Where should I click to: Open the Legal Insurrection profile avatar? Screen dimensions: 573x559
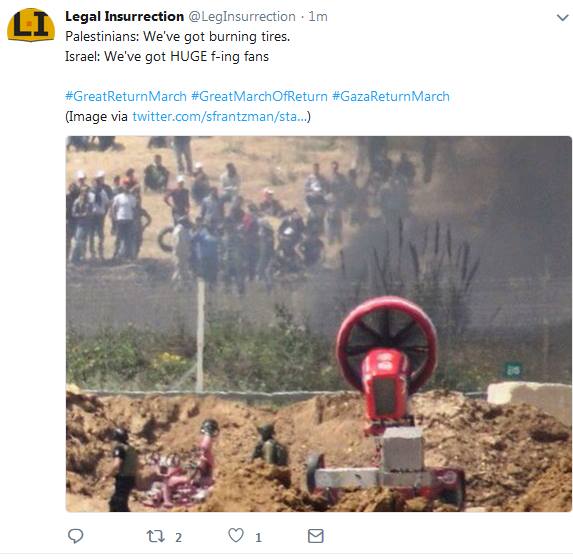point(31,25)
